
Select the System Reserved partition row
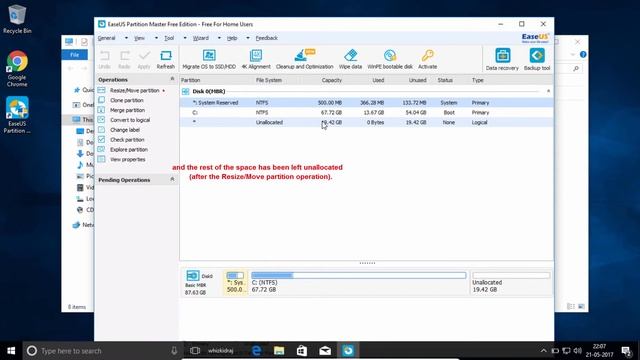tap(367, 102)
